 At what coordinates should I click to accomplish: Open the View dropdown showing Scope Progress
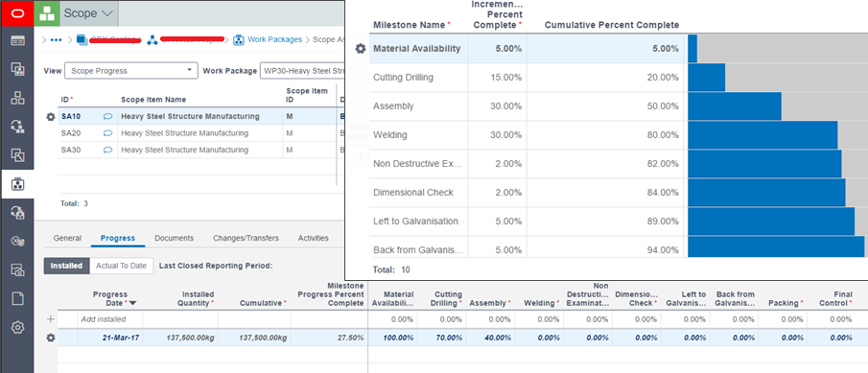(131, 71)
